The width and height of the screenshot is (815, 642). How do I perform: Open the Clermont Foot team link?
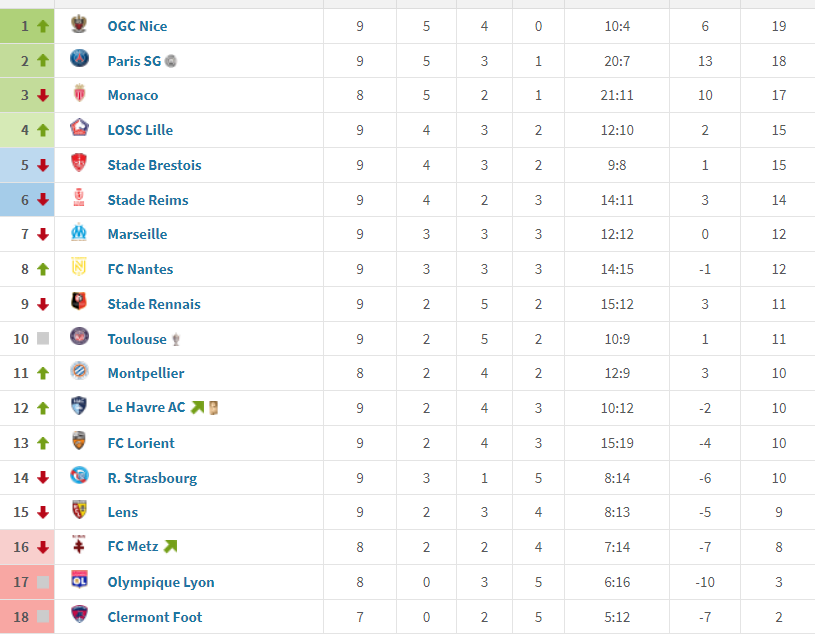click(154, 617)
